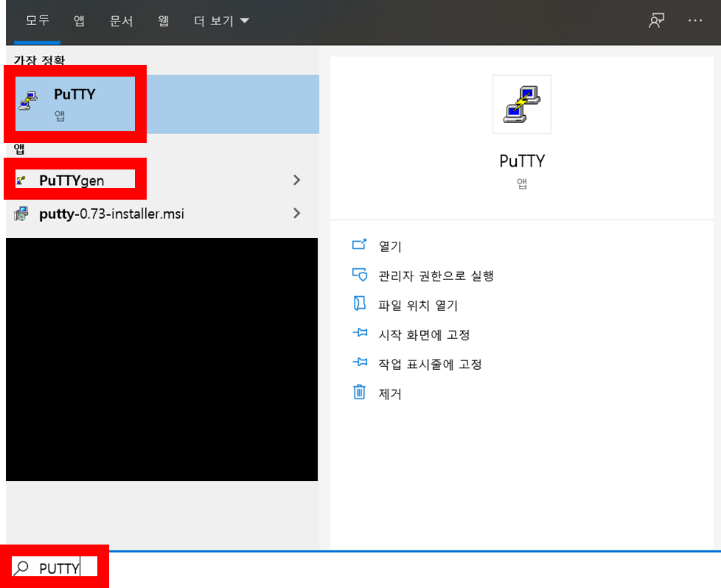
Task: Click the PuTTY title in preview pane
Action: (522, 161)
